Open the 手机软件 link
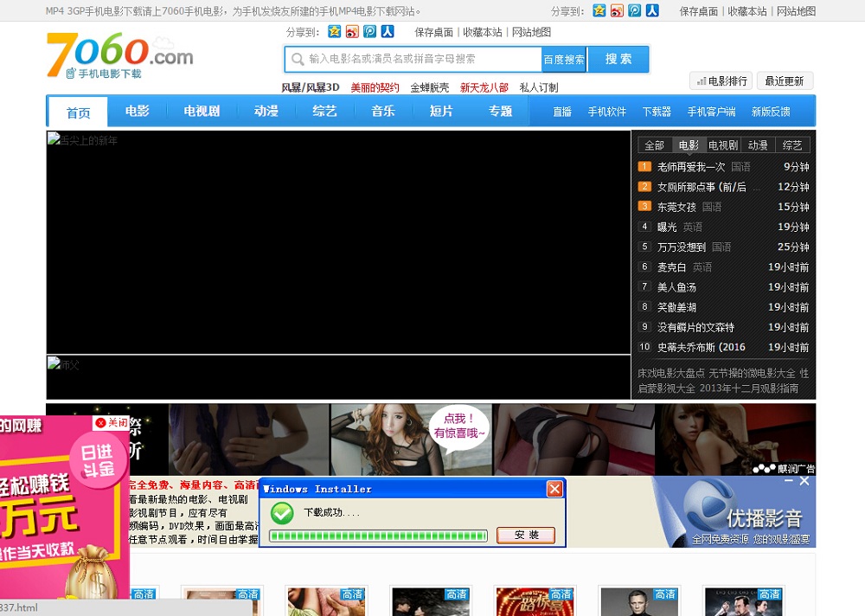865x616 pixels. click(607, 112)
